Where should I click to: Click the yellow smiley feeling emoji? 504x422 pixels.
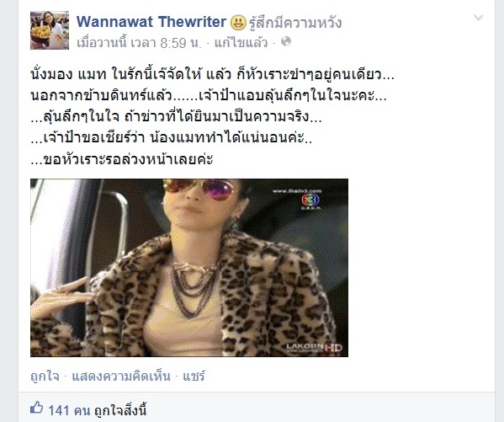coord(238,23)
